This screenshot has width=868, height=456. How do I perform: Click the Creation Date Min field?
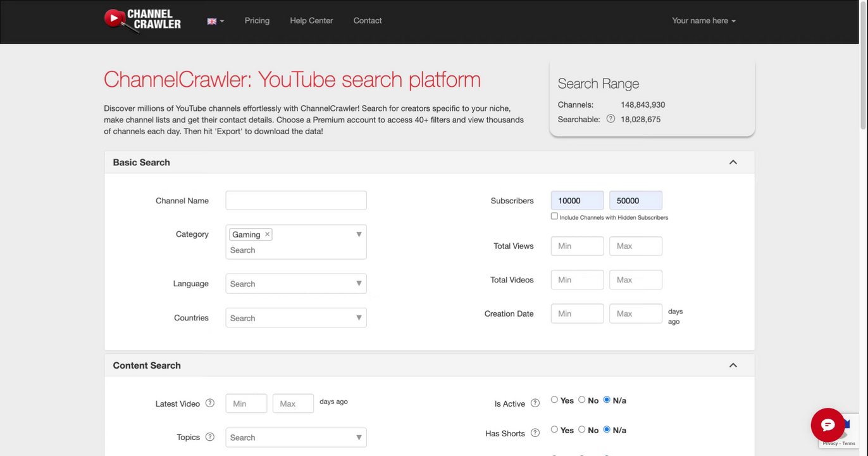coord(578,314)
